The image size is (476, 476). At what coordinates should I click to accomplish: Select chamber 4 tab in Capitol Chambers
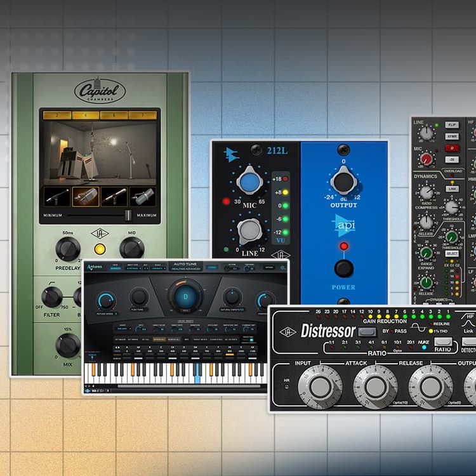(86, 116)
